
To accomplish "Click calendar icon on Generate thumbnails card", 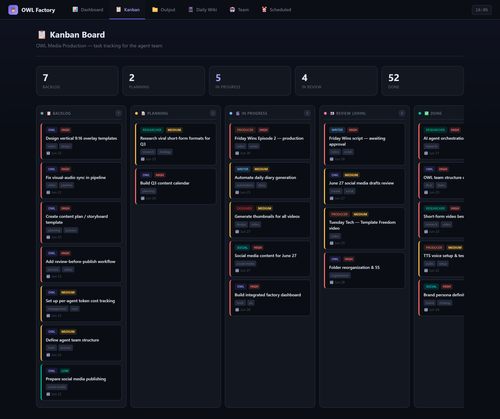I will point(237,232).
